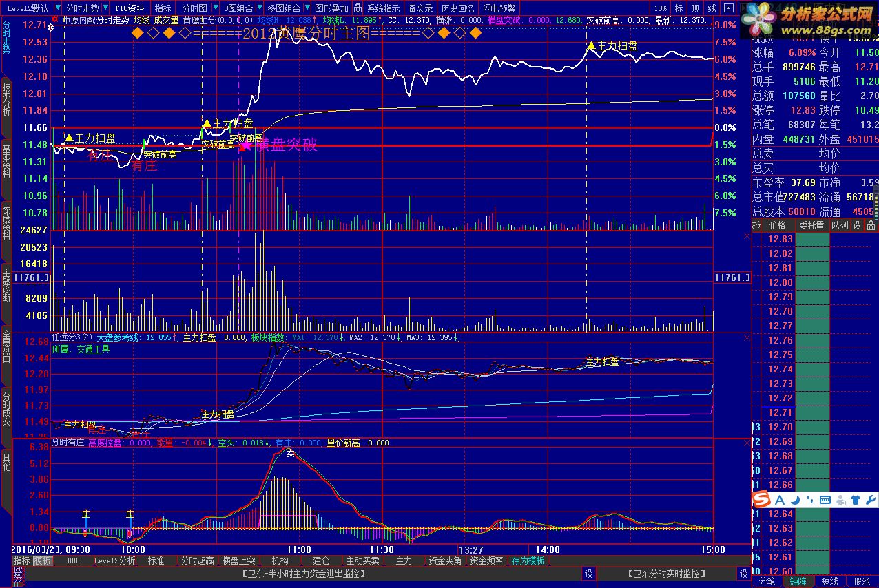Toggle the 线 button in top toolbar
The height and width of the screenshot is (588, 879).
712,8
